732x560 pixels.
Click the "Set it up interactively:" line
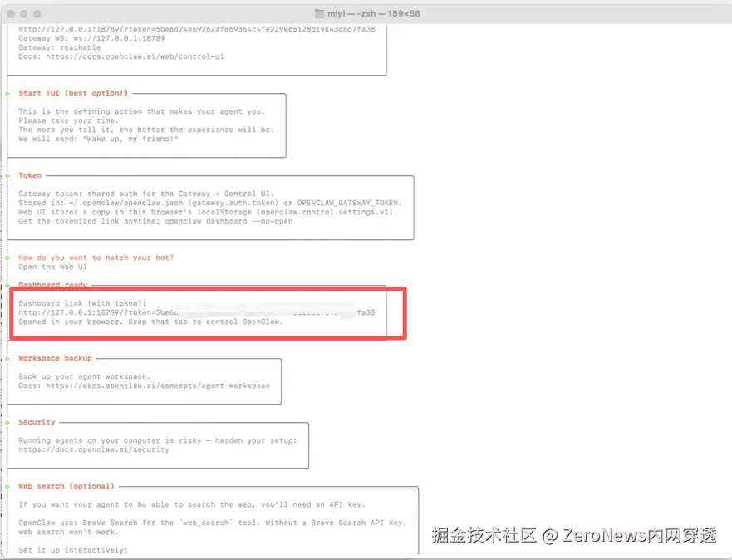tap(73, 550)
